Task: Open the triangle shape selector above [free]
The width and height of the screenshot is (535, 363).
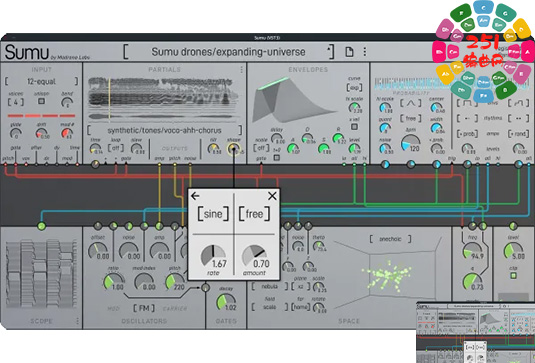Action: [410, 103]
